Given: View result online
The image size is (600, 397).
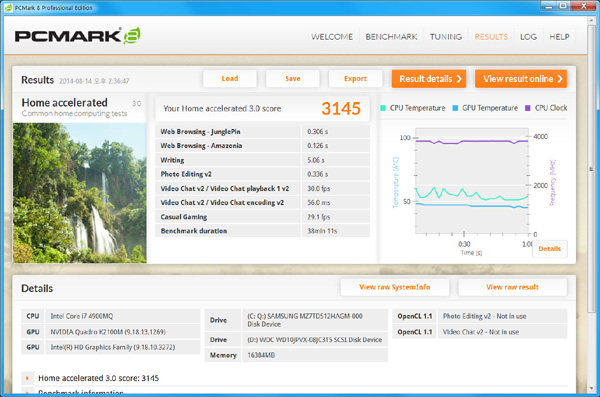Looking at the screenshot, I should coord(521,78).
